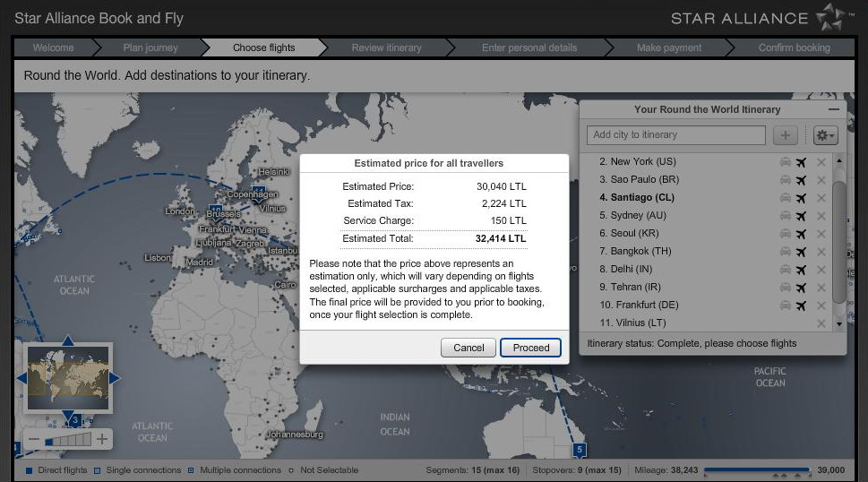Select the 4. Santiago (CL) itinerary row
Image resolution: width=868 pixels, height=482 pixels.
click(x=707, y=198)
